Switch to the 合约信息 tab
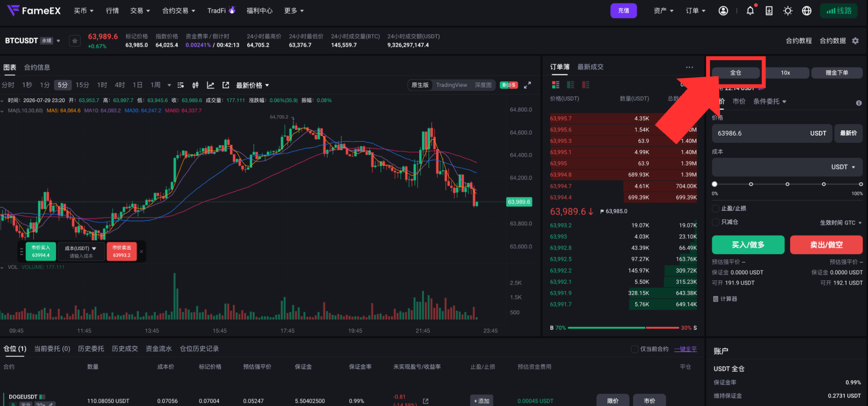The width and height of the screenshot is (868, 406). click(x=37, y=67)
